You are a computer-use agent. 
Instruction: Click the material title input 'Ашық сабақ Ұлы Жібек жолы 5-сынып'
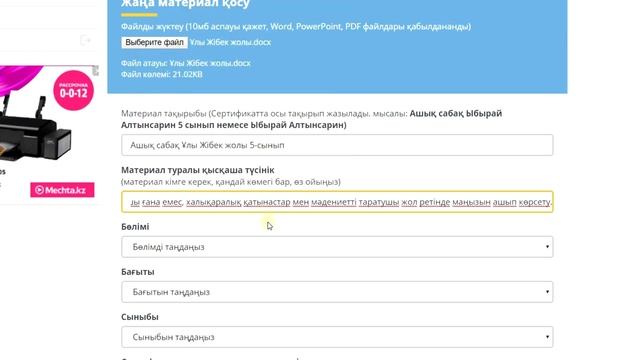(x=337, y=145)
